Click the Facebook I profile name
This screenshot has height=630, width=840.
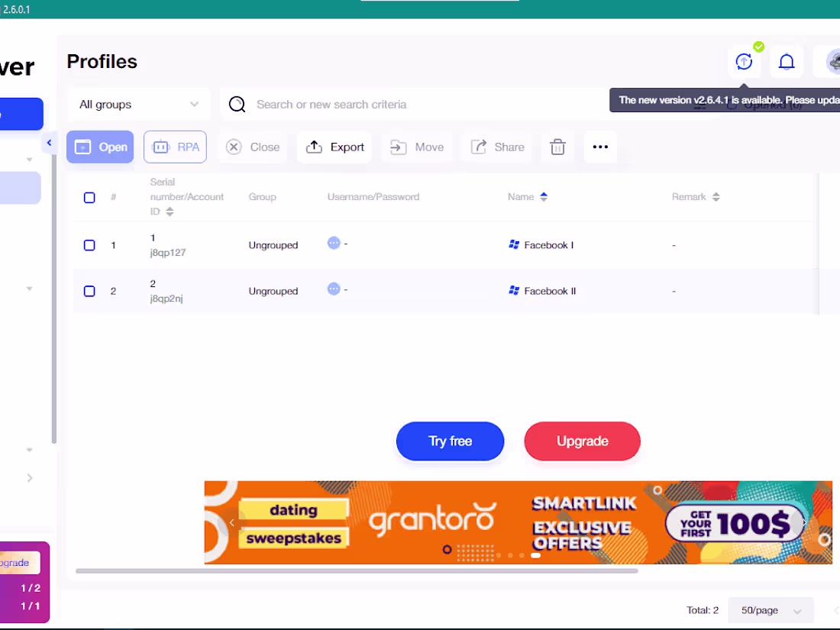click(548, 245)
